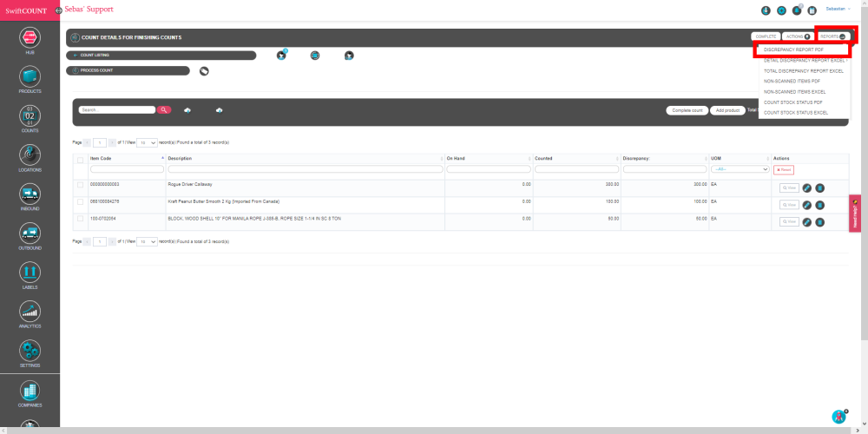Check the box for item 000000000003
Image resolution: width=868 pixels, height=434 pixels.
[80, 184]
